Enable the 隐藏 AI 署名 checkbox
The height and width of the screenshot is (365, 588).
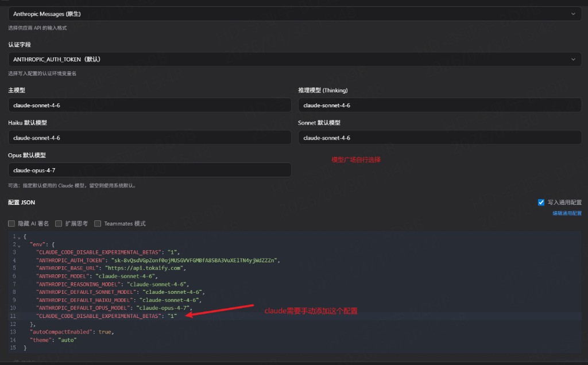[x=11, y=223]
